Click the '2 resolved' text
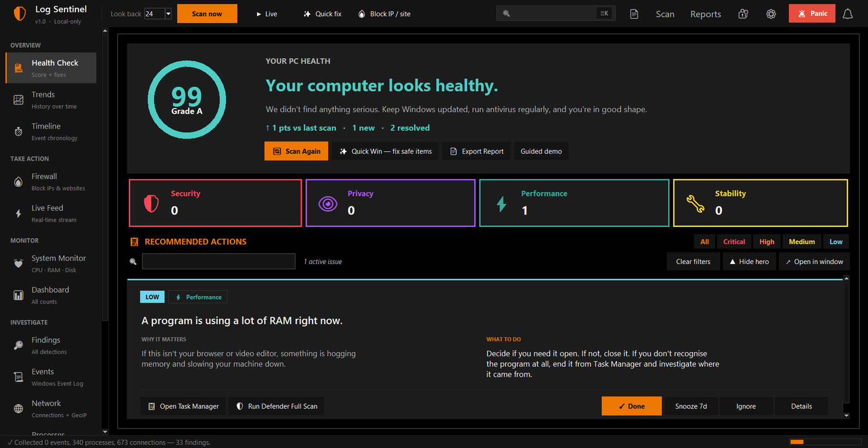Screen dimensions: 868x448 (410, 128)
